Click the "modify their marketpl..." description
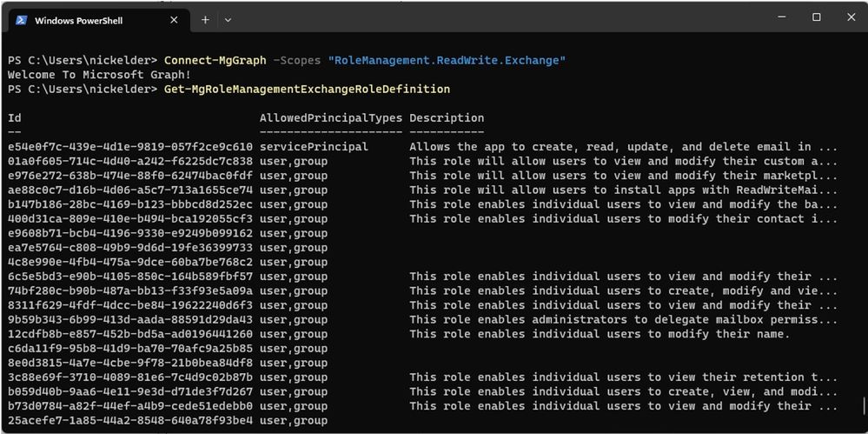The width and height of the screenshot is (868, 434). click(x=623, y=176)
